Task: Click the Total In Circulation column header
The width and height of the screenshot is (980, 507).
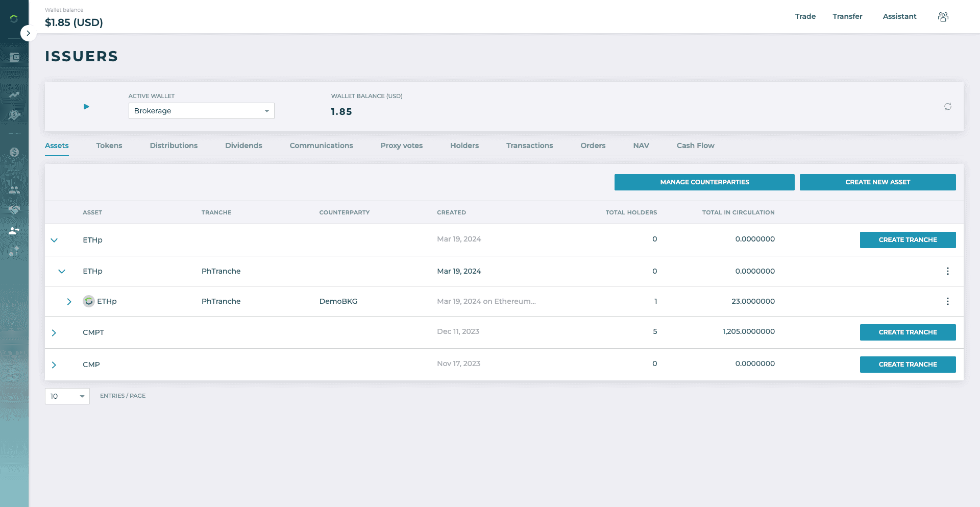Action: [738, 212]
